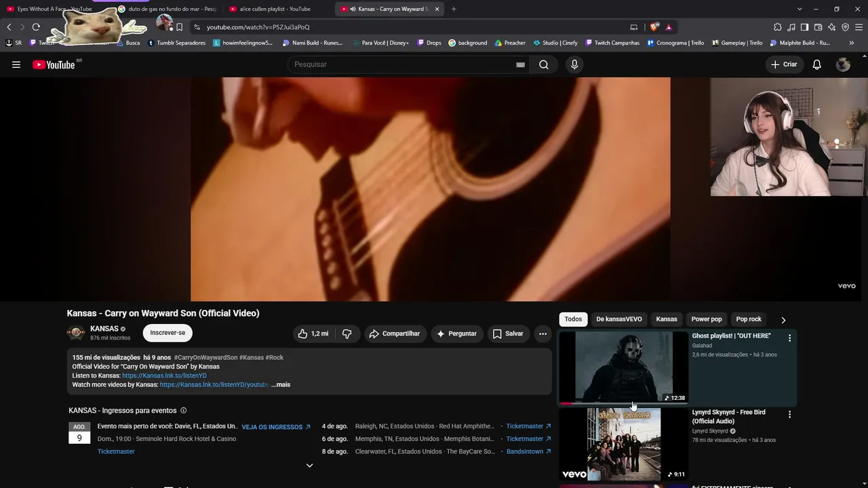Bookmark this page in the address bar
Screen dimensions: 868x488
180,27
